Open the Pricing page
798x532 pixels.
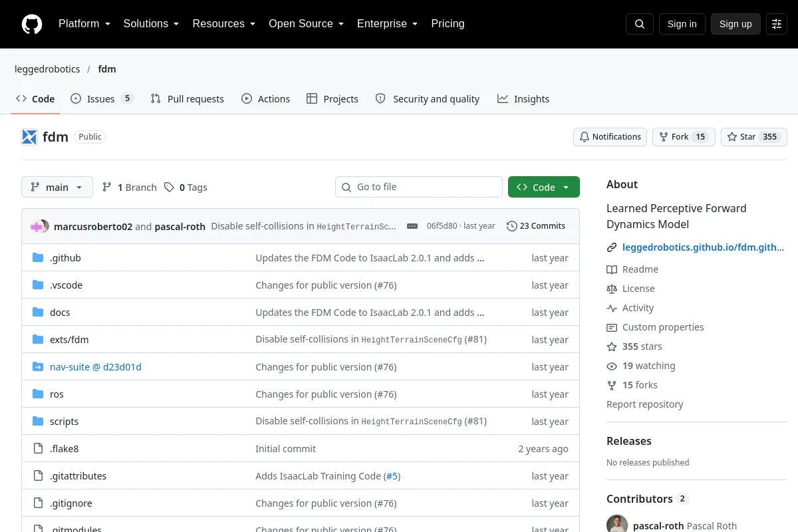(x=448, y=24)
